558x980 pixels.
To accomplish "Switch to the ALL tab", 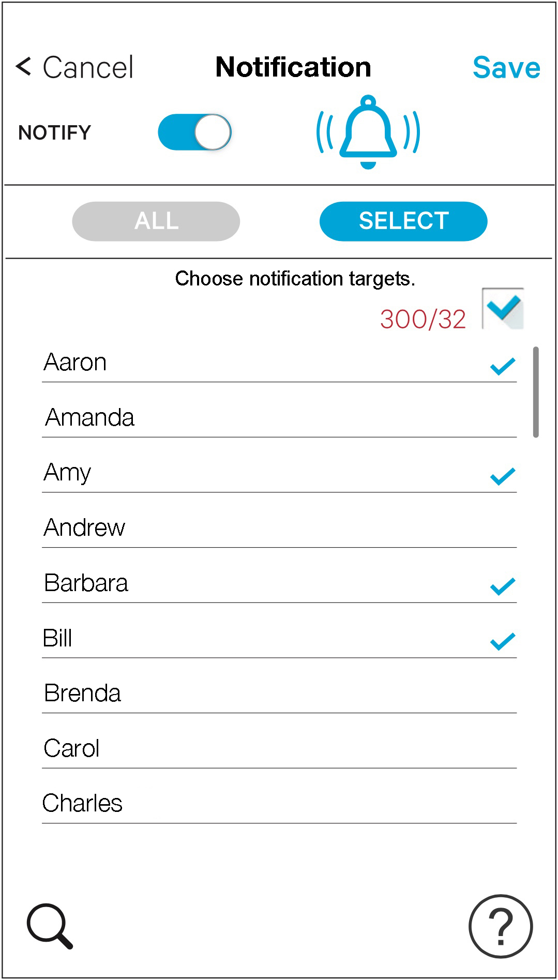I will click(156, 221).
